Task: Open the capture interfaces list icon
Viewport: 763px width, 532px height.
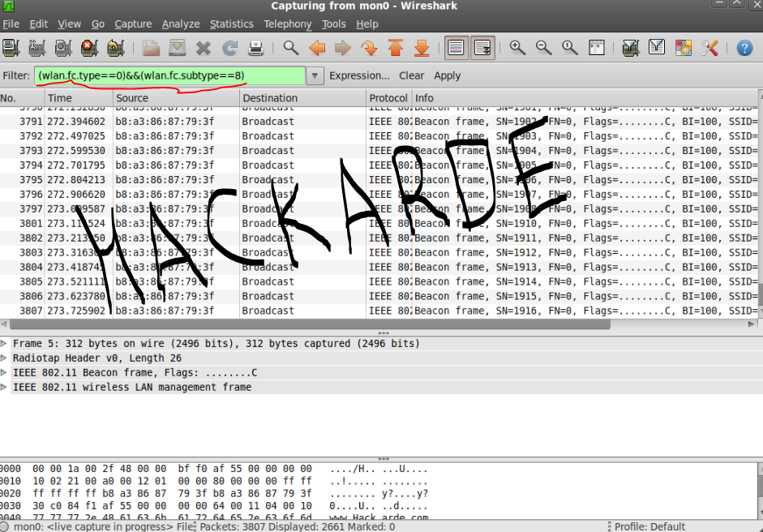Action: [x=11, y=48]
